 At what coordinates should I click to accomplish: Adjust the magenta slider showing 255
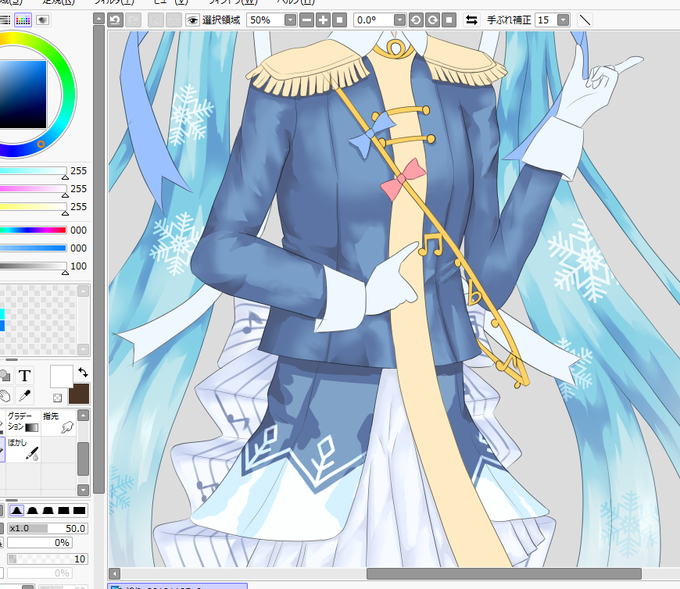(33, 189)
